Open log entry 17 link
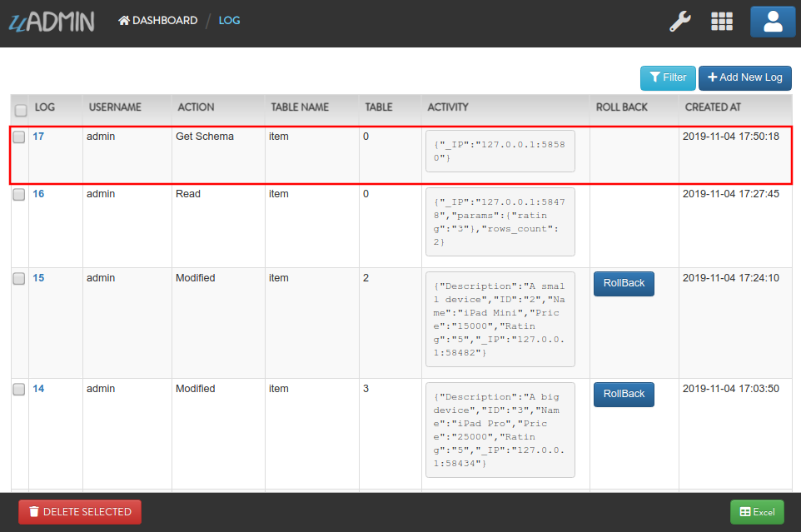801x532 pixels. point(38,137)
